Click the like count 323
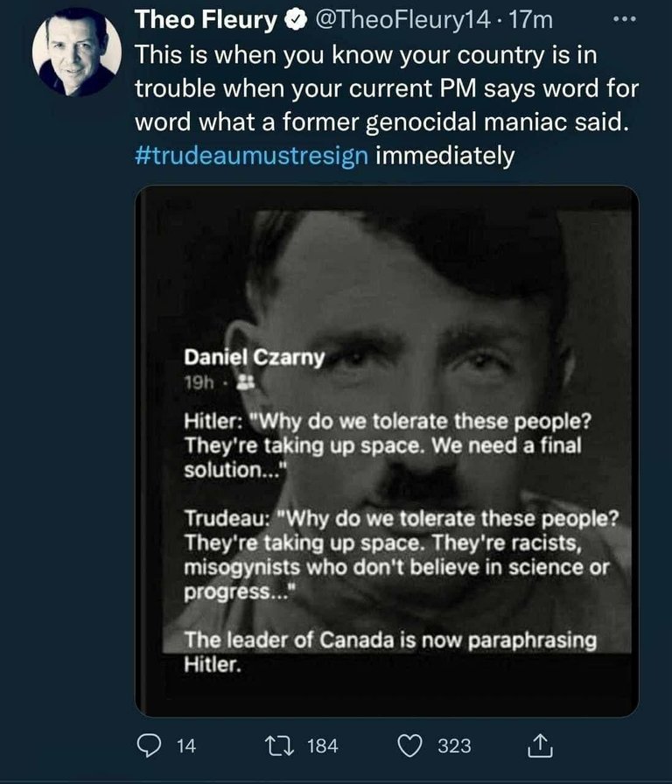Viewport: 672px width, 784px height. point(454,746)
